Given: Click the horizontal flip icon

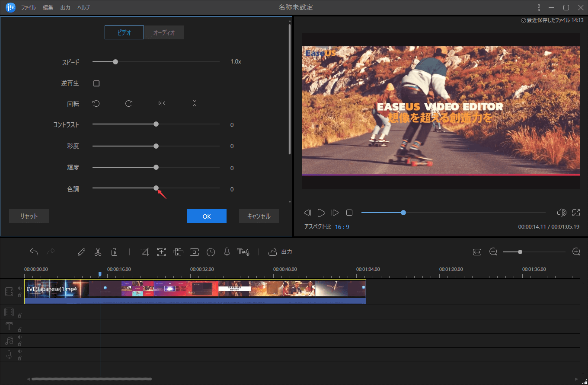Looking at the screenshot, I should [x=162, y=103].
